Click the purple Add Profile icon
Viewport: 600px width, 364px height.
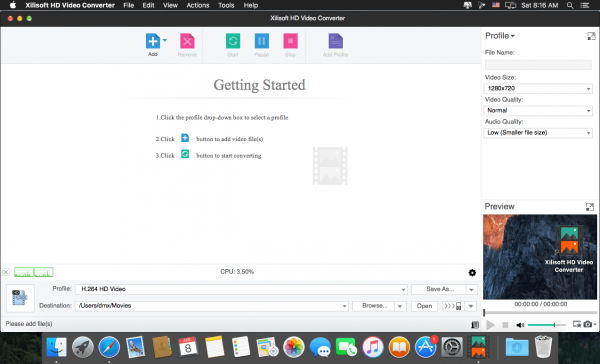pos(336,41)
